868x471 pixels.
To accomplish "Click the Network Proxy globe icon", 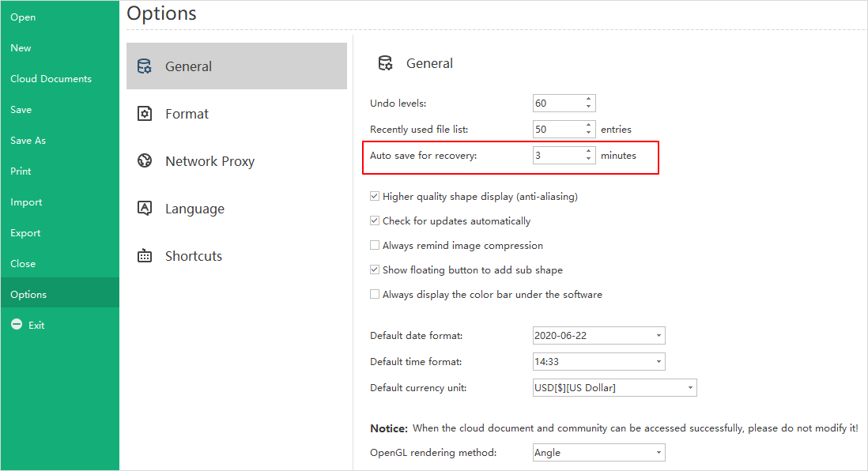I will point(145,161).
